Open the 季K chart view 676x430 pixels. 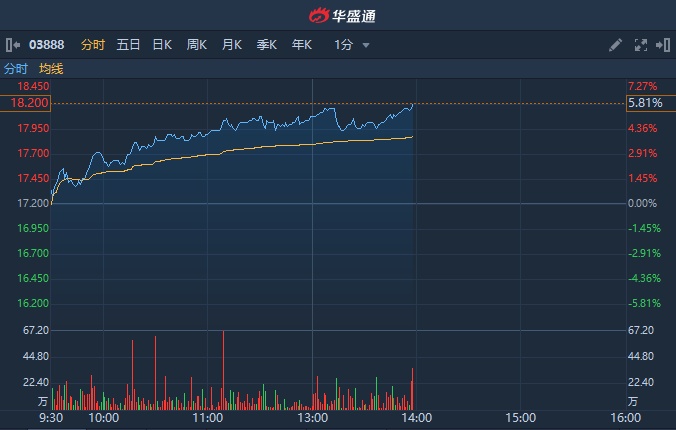coord(266,45)
